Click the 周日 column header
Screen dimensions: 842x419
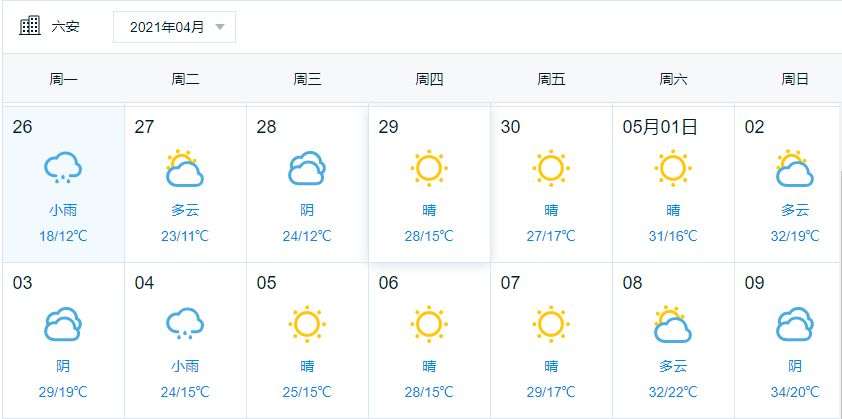coord(795,80)
